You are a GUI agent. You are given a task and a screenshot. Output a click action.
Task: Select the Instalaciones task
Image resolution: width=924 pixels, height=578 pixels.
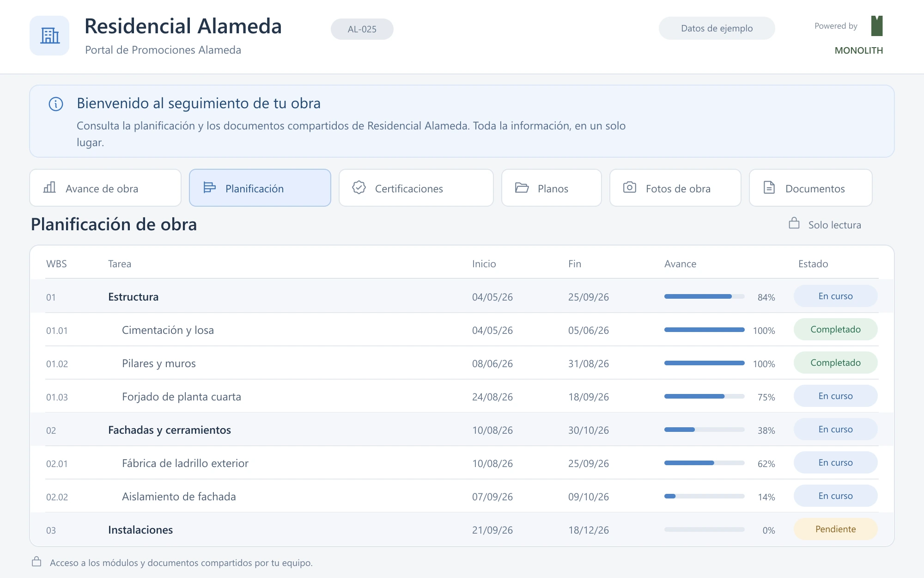tap(140, 530)
